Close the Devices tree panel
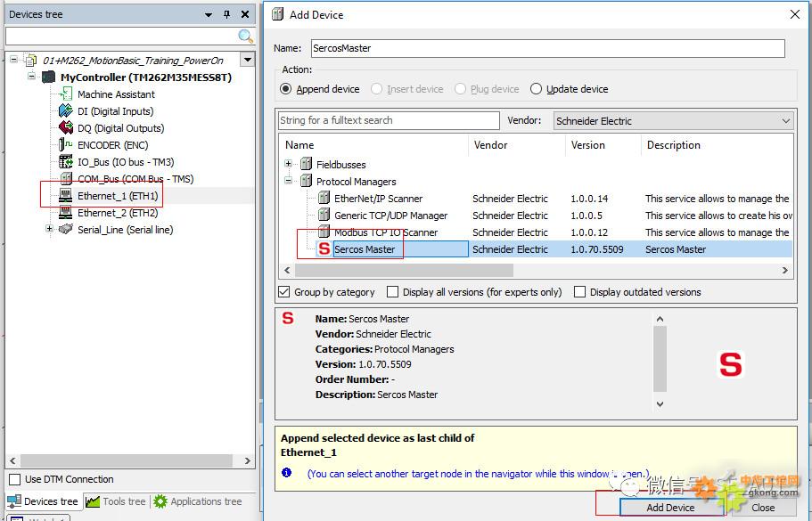The height and width of the screenshot is (521, 812). pos(245,14)
